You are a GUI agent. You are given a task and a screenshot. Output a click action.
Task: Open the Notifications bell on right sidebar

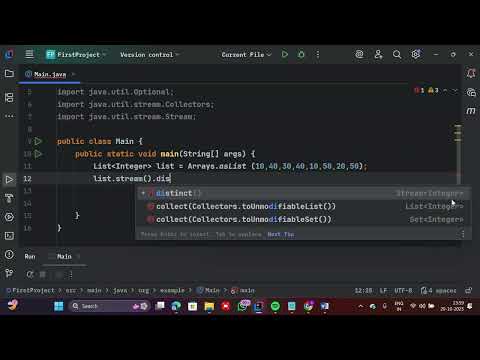click(x=471, y=73)
